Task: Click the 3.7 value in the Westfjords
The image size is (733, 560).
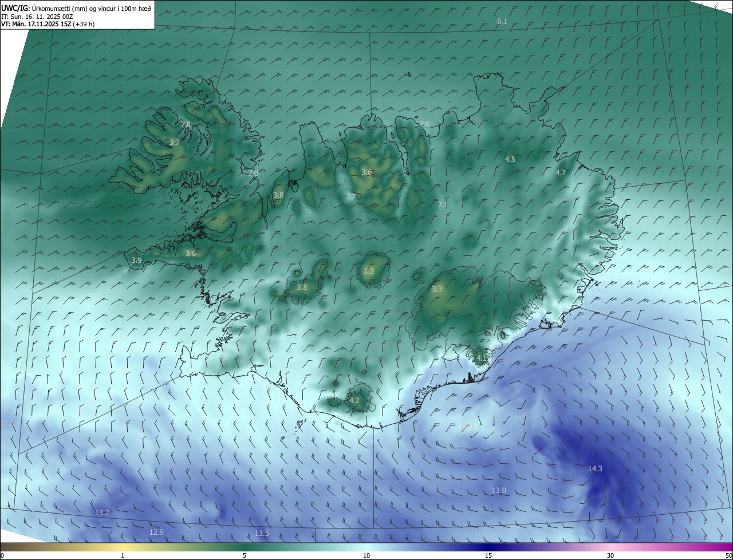Action: [x=175, y=142]
